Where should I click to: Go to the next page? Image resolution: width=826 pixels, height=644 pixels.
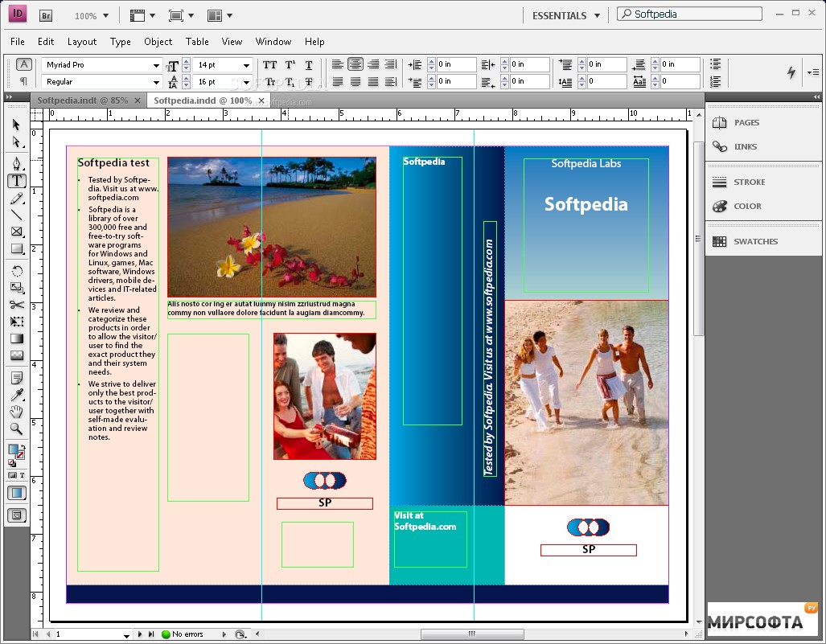coord(139,634)
